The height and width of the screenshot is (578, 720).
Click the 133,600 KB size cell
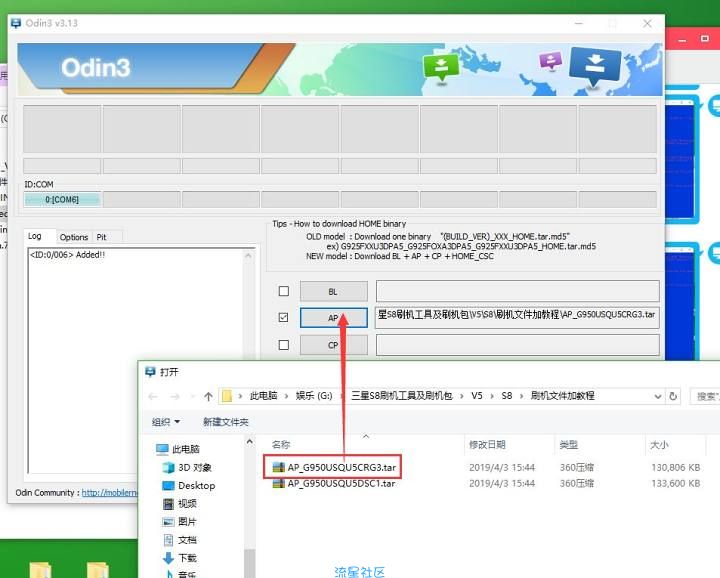coord(675,483)
